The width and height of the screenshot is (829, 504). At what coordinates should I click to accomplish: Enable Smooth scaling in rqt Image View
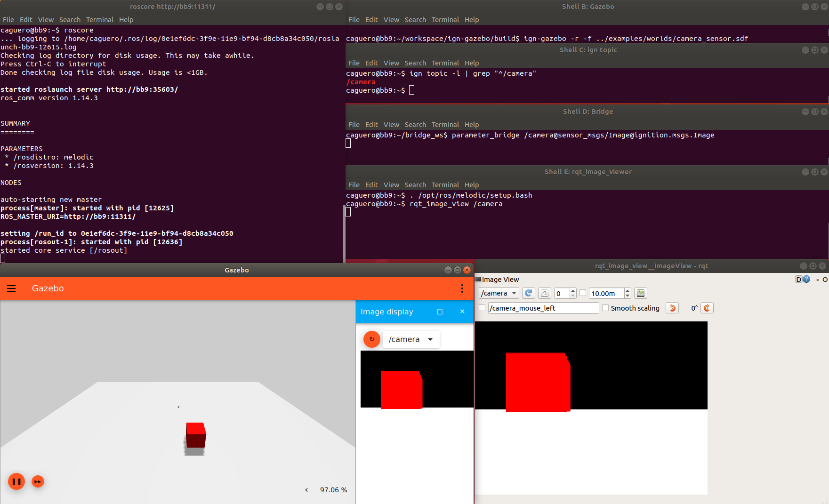tap(605, 308)
